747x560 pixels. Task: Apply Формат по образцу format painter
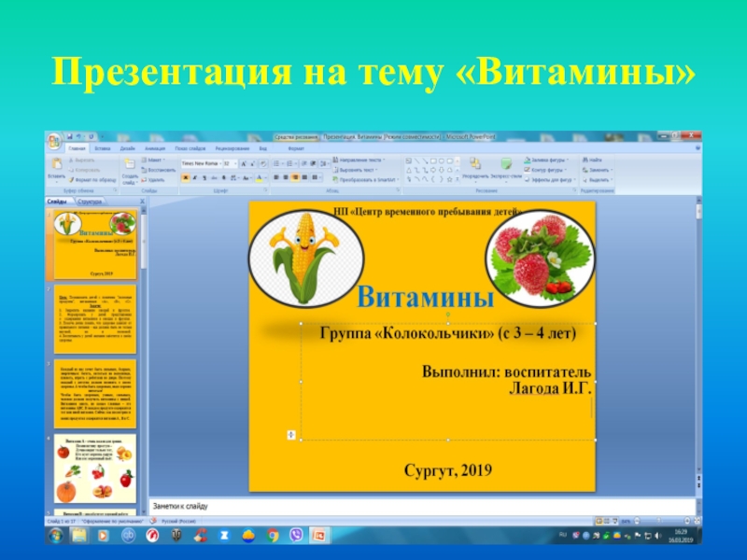pos(92,180)
